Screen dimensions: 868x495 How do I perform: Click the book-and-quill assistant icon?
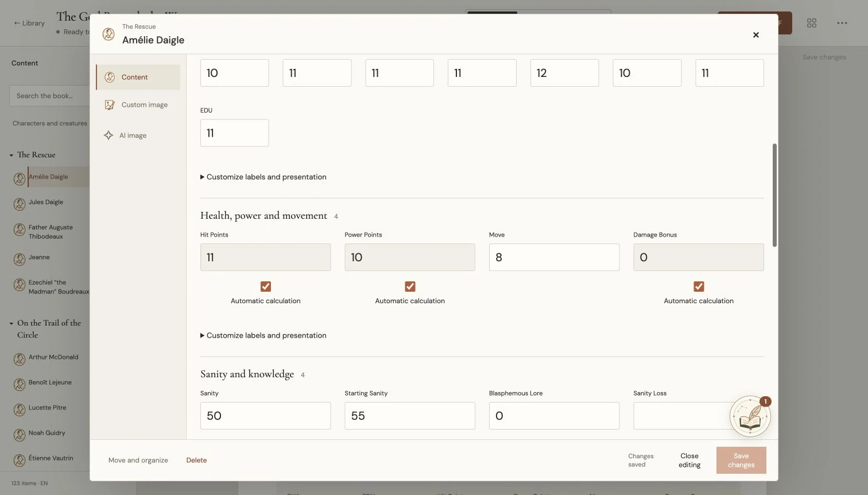(750, 417)
